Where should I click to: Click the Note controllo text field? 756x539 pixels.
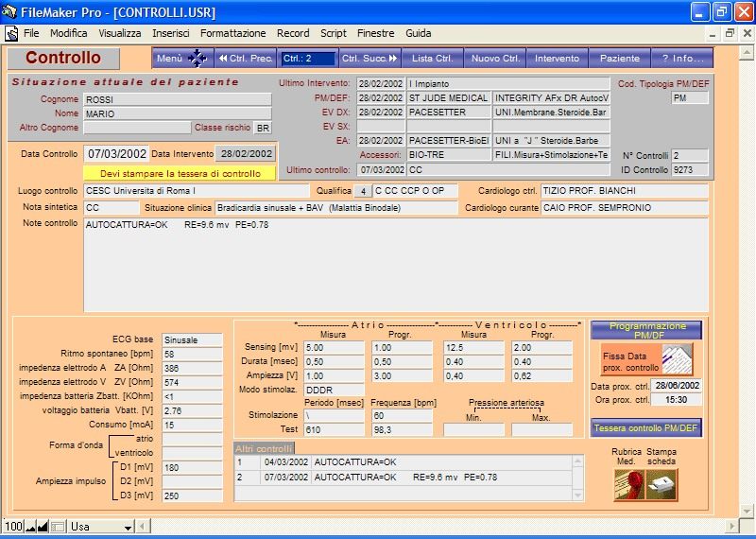pyautogui.click(x=395, y=264)
